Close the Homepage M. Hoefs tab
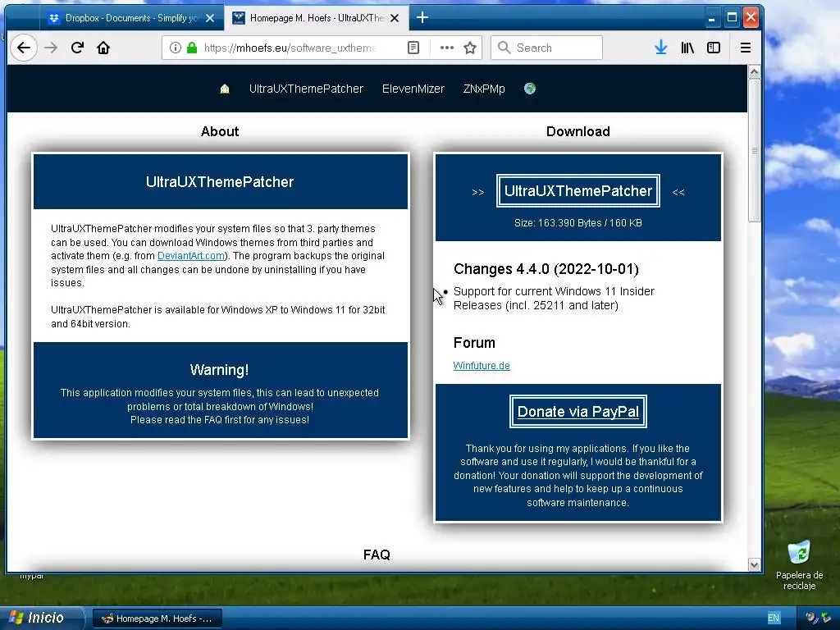 (395, 18)
